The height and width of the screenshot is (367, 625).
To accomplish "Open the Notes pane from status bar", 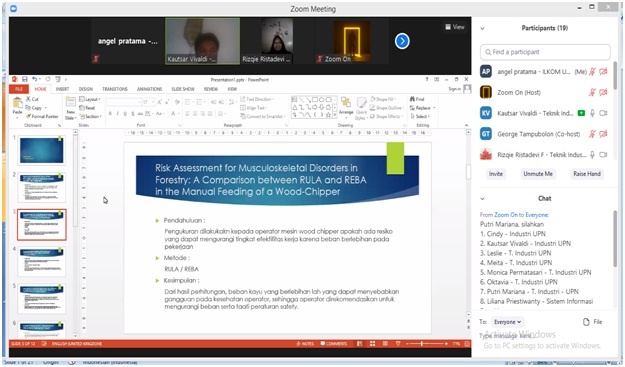I will pyautogui.click(x=305, y=343).
